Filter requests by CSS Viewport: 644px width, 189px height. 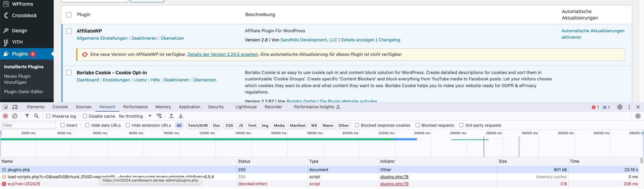pos(229,125)
